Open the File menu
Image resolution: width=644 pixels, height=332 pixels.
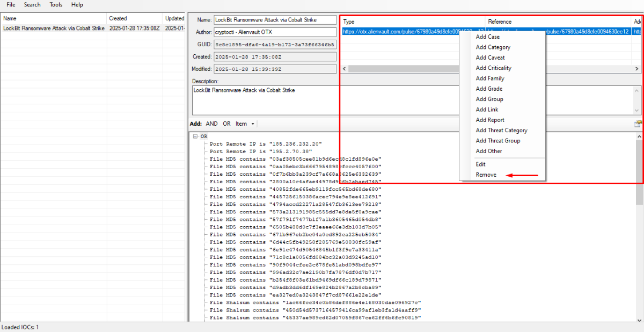(x=11, y=5)
